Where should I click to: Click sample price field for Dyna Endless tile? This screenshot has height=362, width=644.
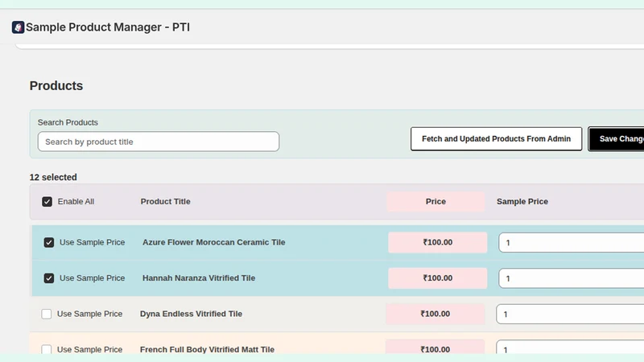click(570, 314)
